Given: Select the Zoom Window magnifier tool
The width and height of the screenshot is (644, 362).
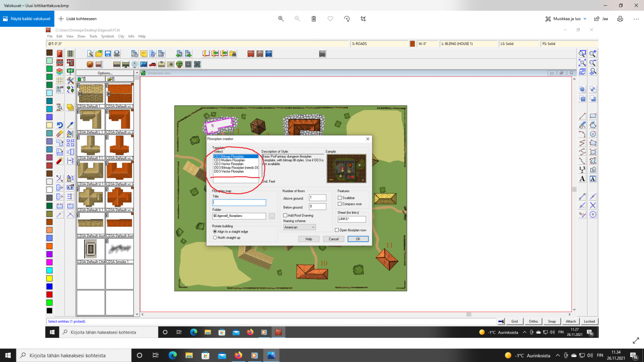Looking at the screenshot, I should 582,54.
